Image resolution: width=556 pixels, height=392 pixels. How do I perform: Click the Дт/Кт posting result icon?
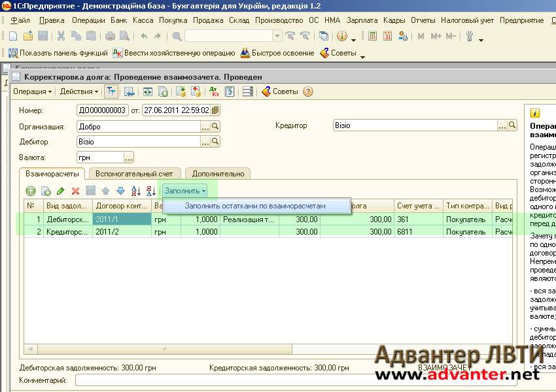(214, 91)
